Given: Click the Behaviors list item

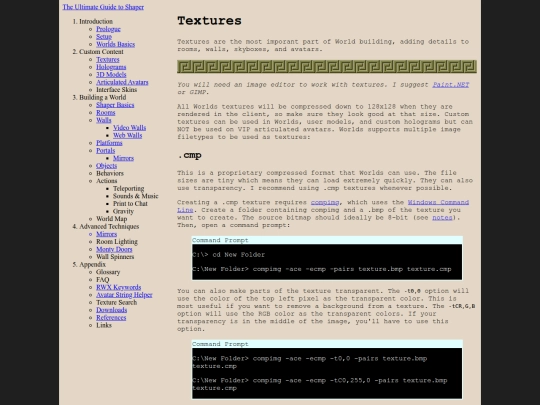Looking at the screenshot, I should [x=110, y=173].
